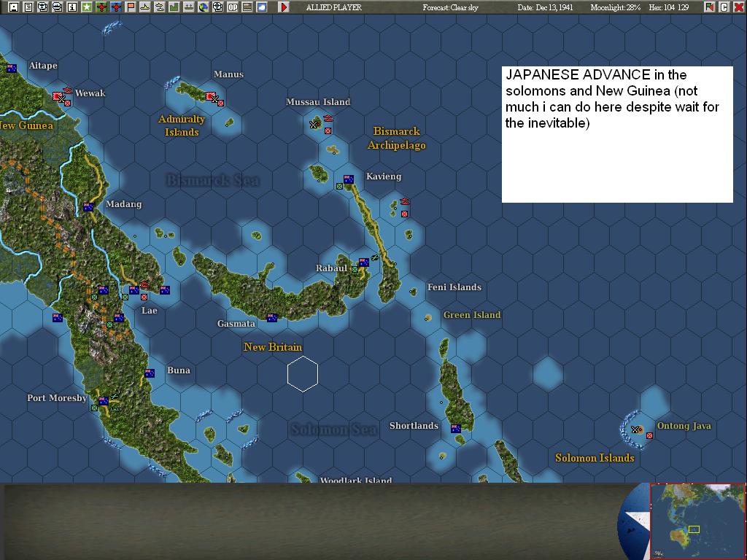Click the OP toolbar button

click(x=233, y=7)
